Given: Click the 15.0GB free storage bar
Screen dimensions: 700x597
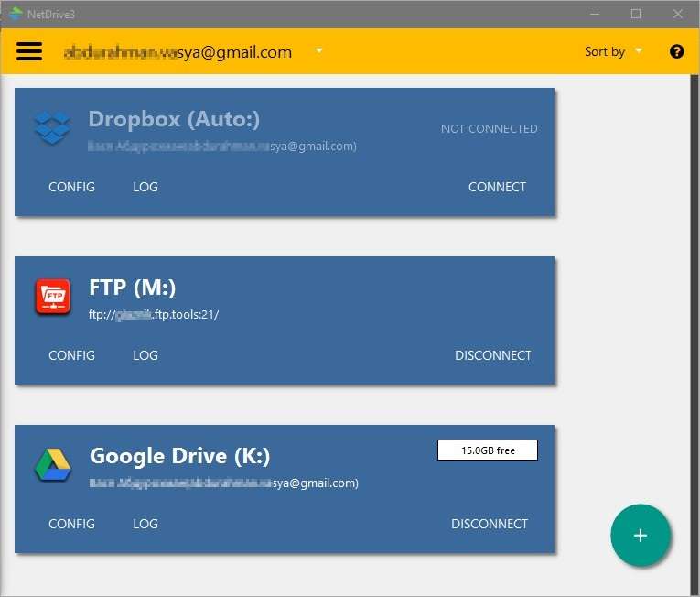Looking at the screenshot, I should (x=488, y=450).
